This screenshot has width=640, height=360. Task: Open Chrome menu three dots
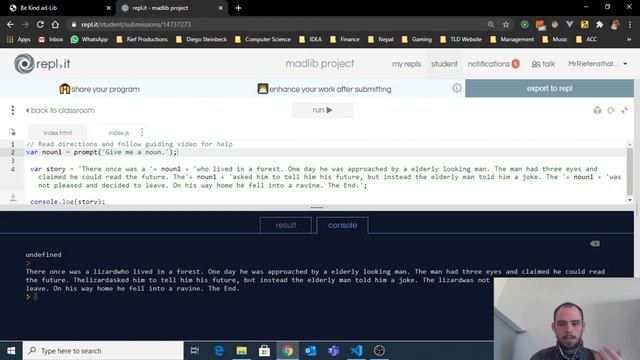click(x=630, y=24)
